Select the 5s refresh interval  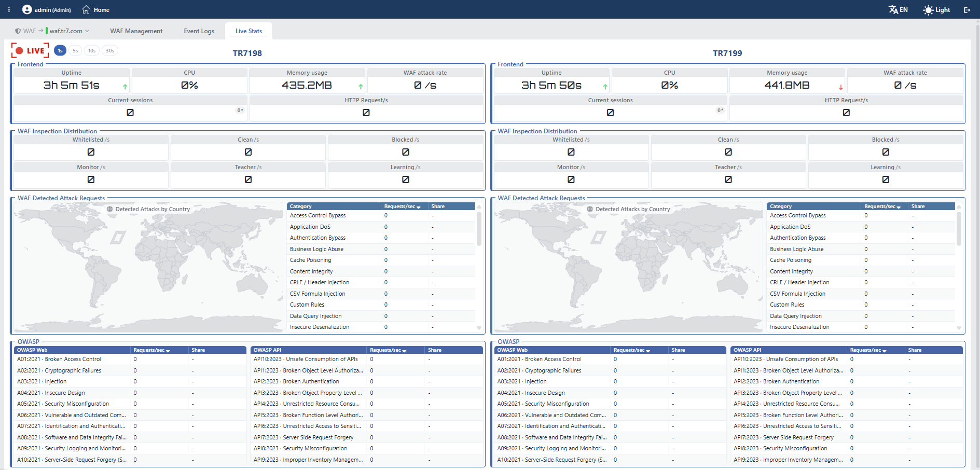click(75, 50)
